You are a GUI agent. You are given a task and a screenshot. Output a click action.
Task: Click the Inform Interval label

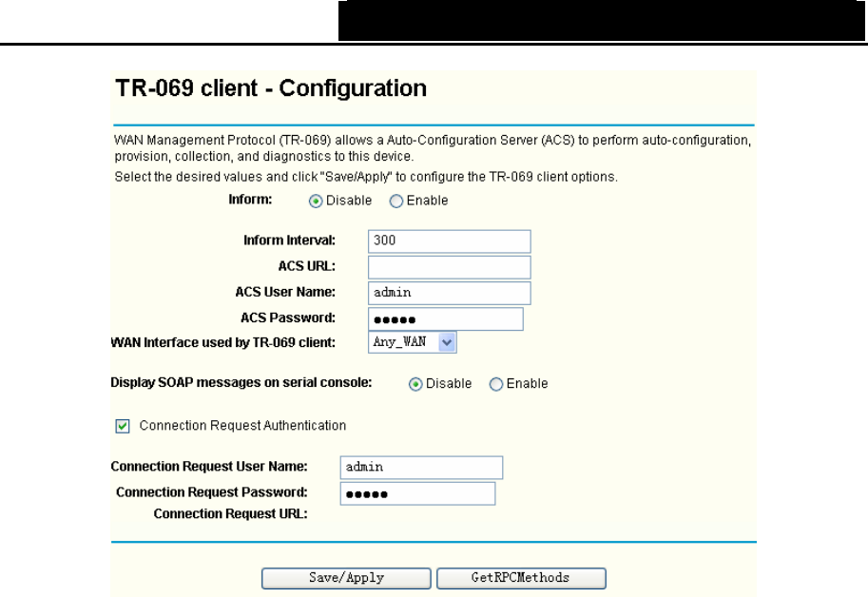pos(290,241)
